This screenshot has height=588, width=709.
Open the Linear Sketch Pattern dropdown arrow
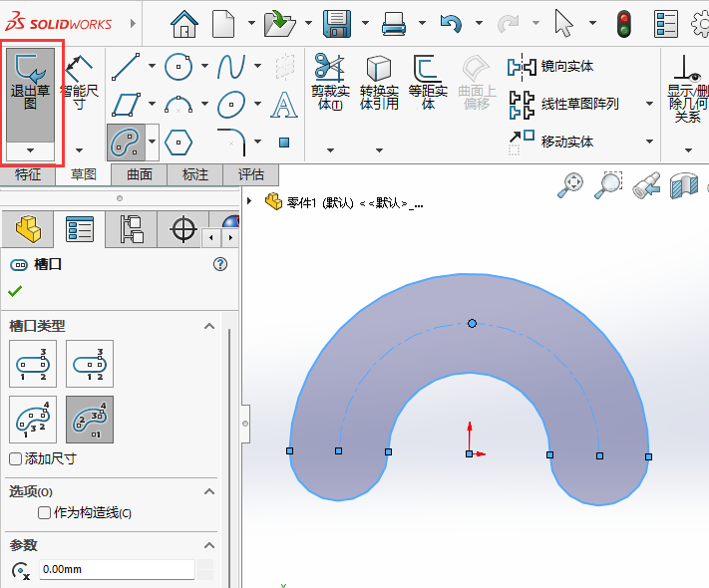(649, 104)
